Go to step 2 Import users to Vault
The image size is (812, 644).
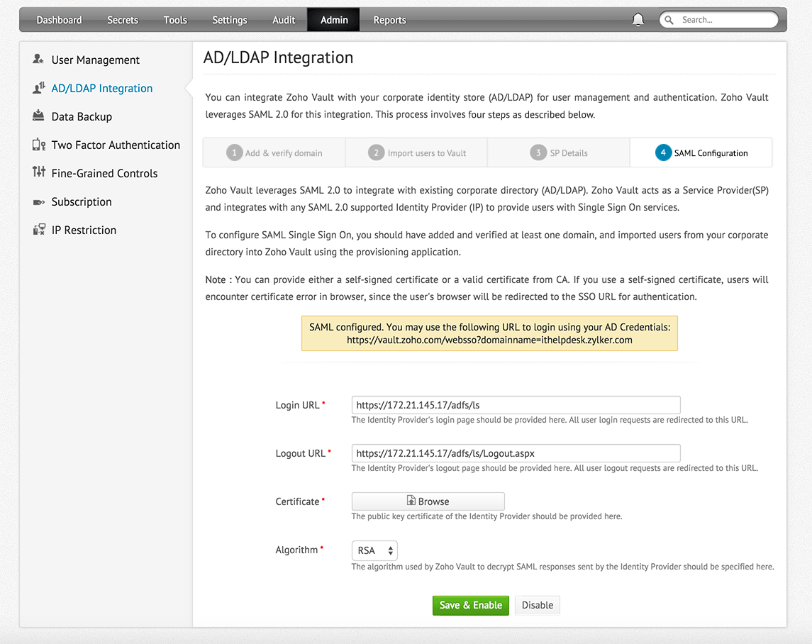pos(417,152)
